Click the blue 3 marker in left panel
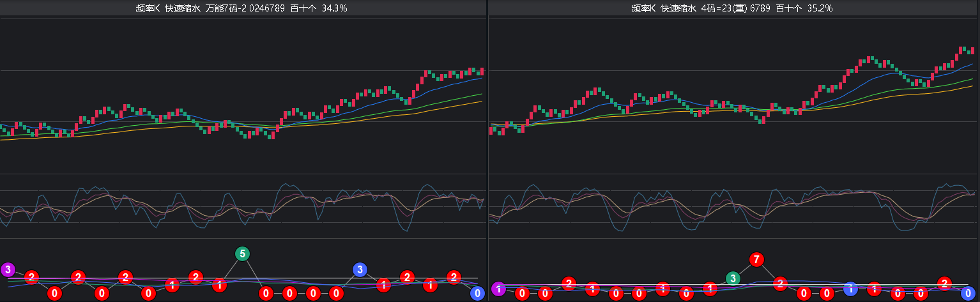The height and width of the screenshot is (302, 980). coord(360,269)
